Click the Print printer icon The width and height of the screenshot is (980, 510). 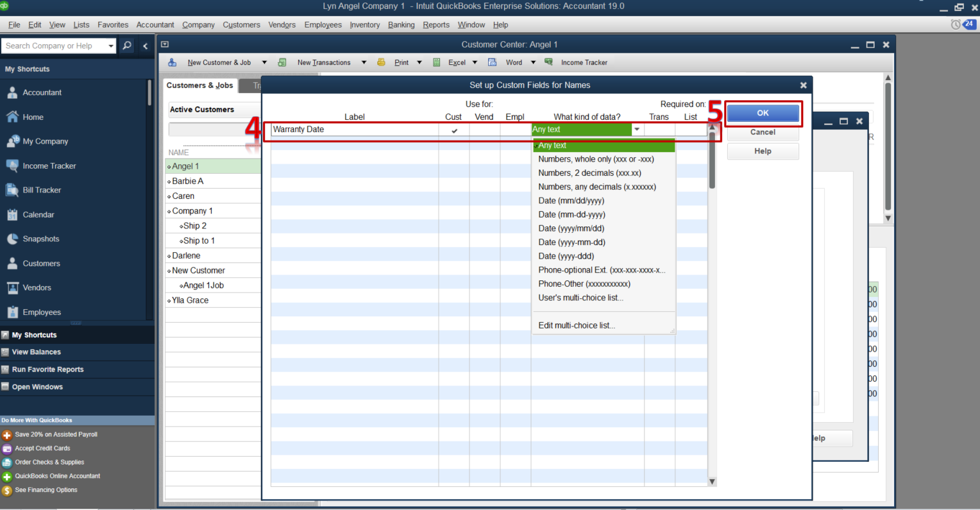[x=381, y=62]
